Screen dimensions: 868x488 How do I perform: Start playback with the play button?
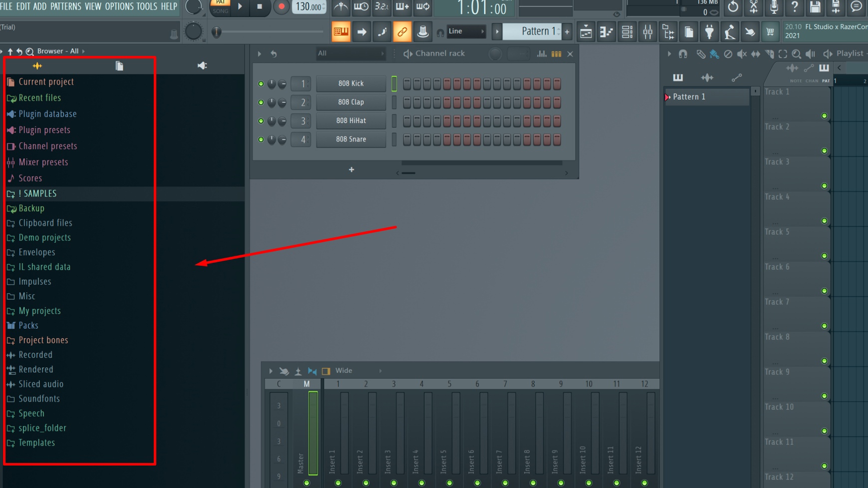240,7
